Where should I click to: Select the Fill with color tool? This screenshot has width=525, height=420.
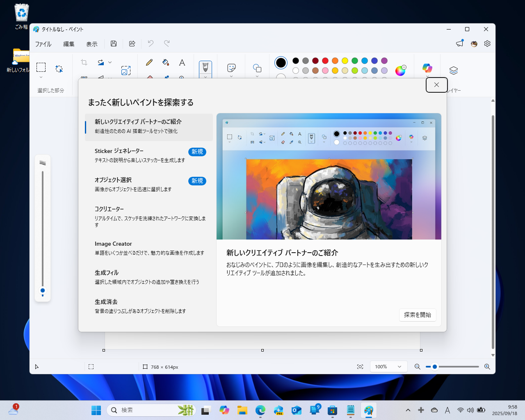[165, 62]
